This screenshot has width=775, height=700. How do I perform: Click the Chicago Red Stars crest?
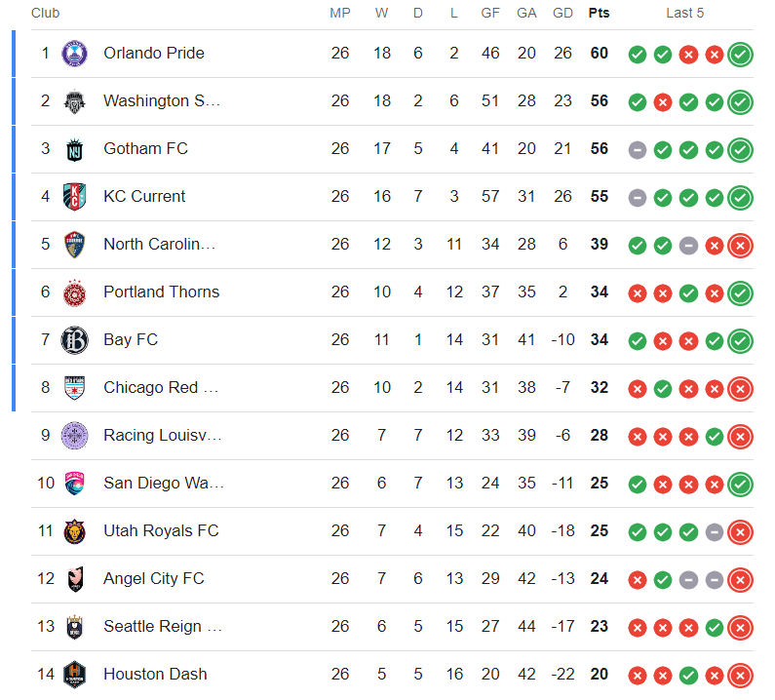point(75,388)
